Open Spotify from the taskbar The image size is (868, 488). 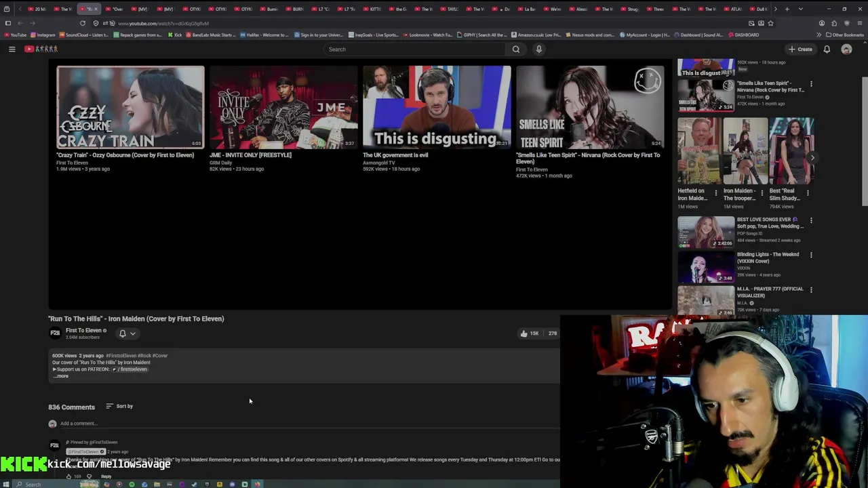click(x=132, y=484)
